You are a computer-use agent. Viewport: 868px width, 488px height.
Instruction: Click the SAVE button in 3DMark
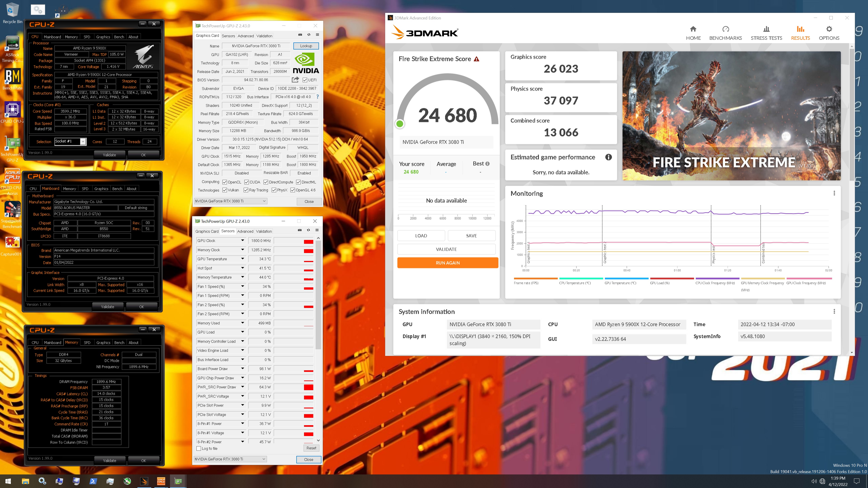[471, 236]
